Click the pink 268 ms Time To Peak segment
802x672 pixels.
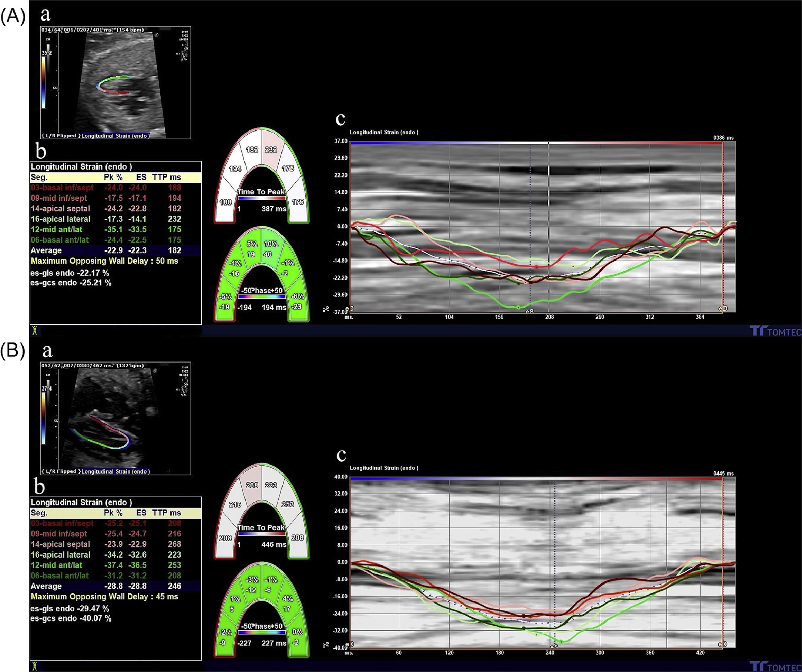[252, 485]
